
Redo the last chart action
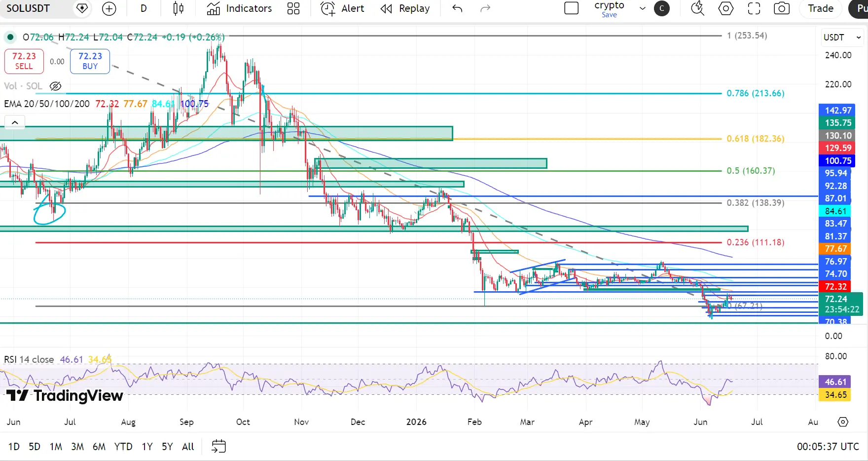click(485, 8)
